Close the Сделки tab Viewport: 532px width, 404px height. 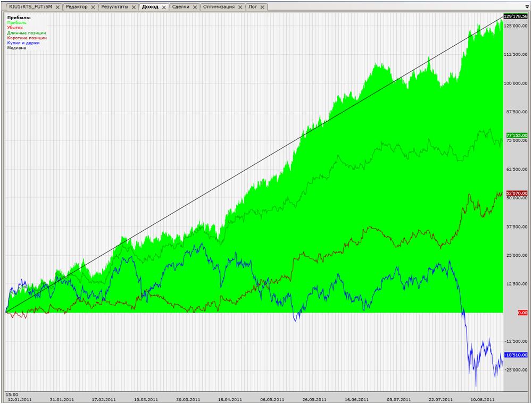pyautogui.click(x=195, y=7)
